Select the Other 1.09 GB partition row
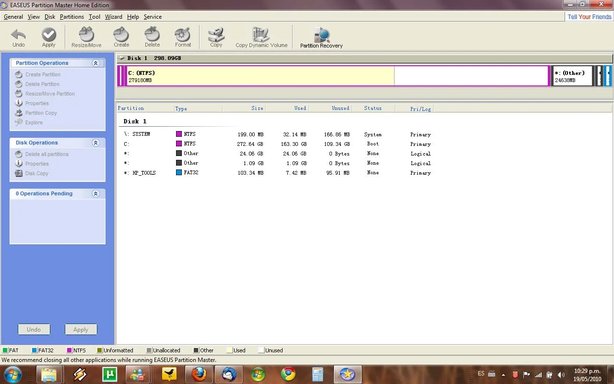 (277, 163)
